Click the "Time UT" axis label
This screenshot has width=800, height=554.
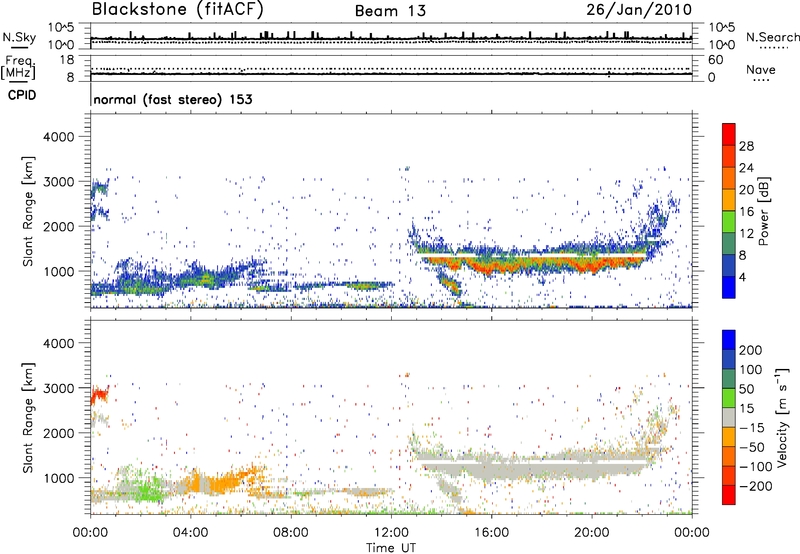[x=391, y=547]
